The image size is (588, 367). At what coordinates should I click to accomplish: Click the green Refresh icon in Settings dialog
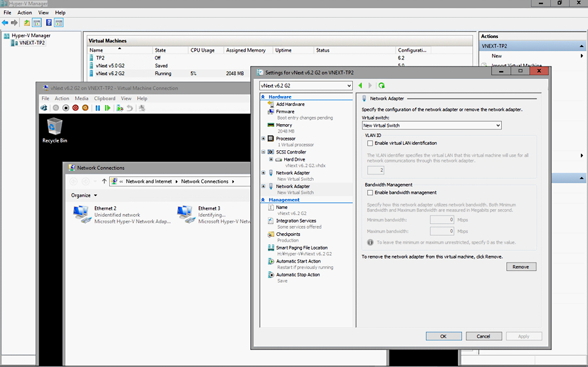point(382,86)
